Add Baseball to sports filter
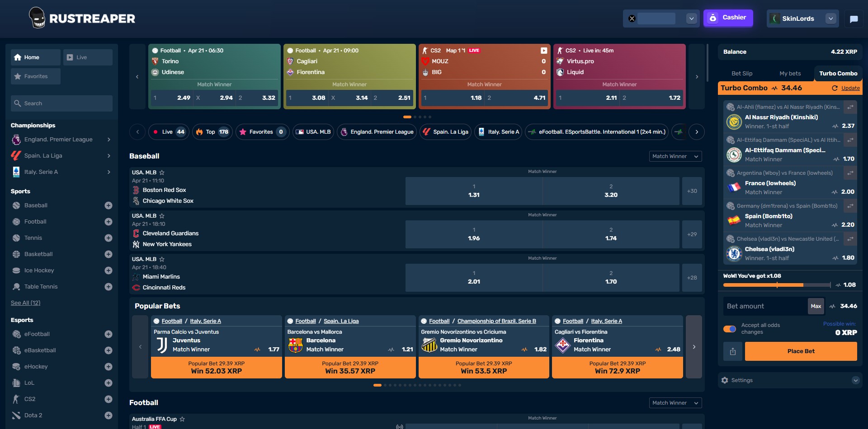This screenshot has width=868, height=429. pos(108,205)
